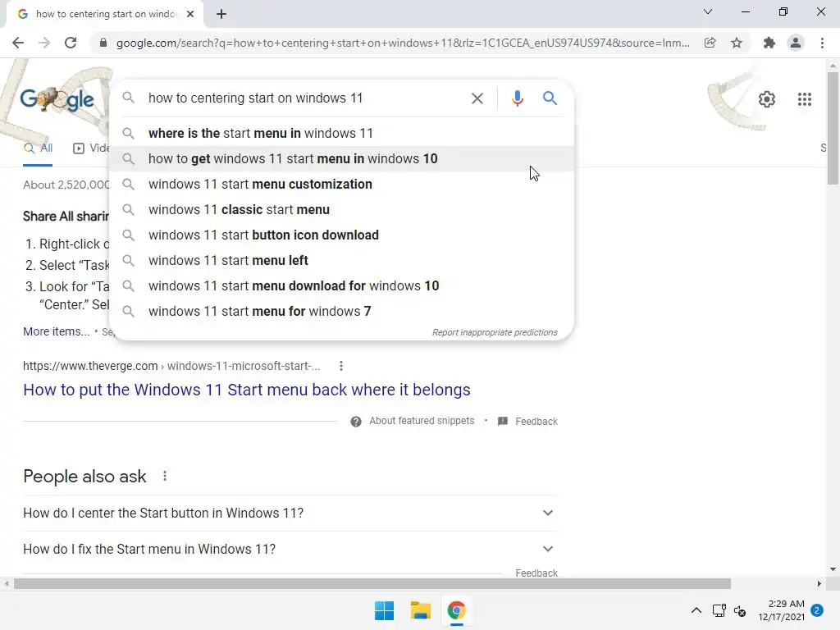This screenshot has width=840, height=630.
Task: Click Feedback under People also ask
Action: point(536,573)
